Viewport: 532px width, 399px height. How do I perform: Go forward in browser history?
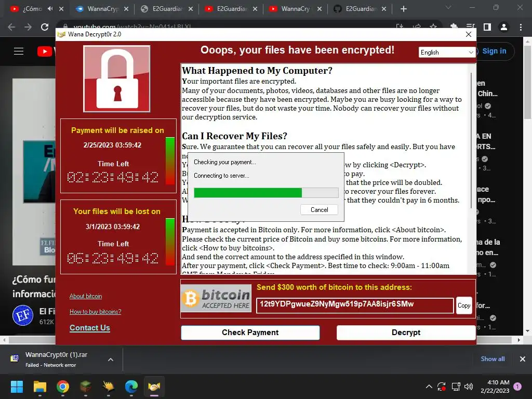pos(28,27)
